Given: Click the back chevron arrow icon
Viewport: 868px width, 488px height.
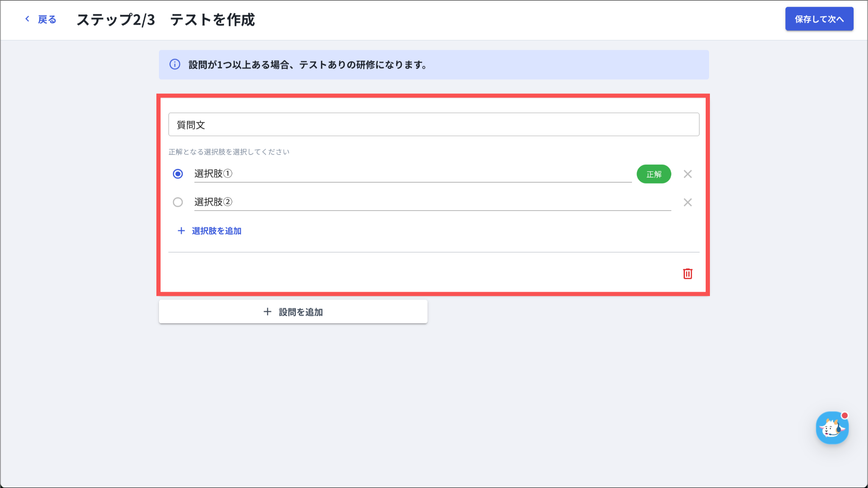Looking at the screenshot, I should [27, 19].
